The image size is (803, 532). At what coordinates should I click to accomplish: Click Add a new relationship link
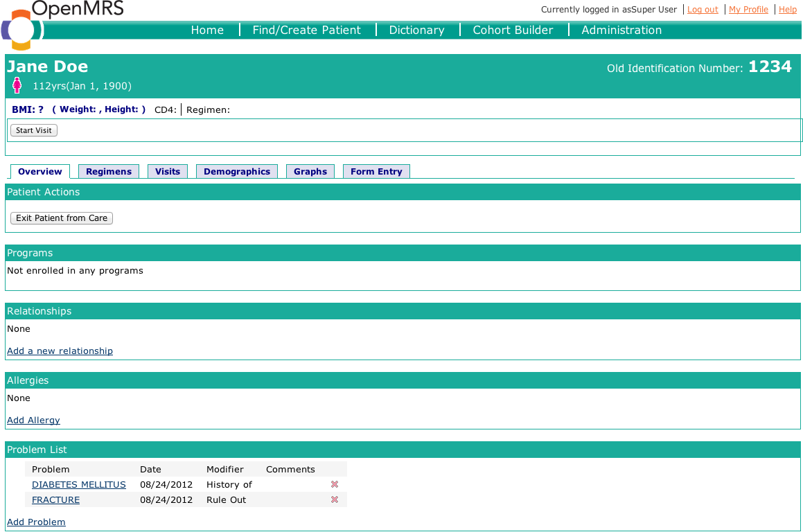pyautogui.click(x=60, y=351)
